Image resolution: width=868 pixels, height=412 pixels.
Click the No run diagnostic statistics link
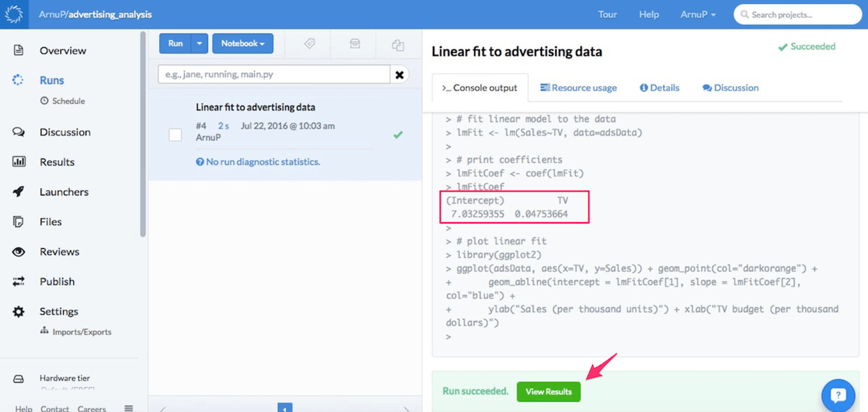[x=258, y=162]
